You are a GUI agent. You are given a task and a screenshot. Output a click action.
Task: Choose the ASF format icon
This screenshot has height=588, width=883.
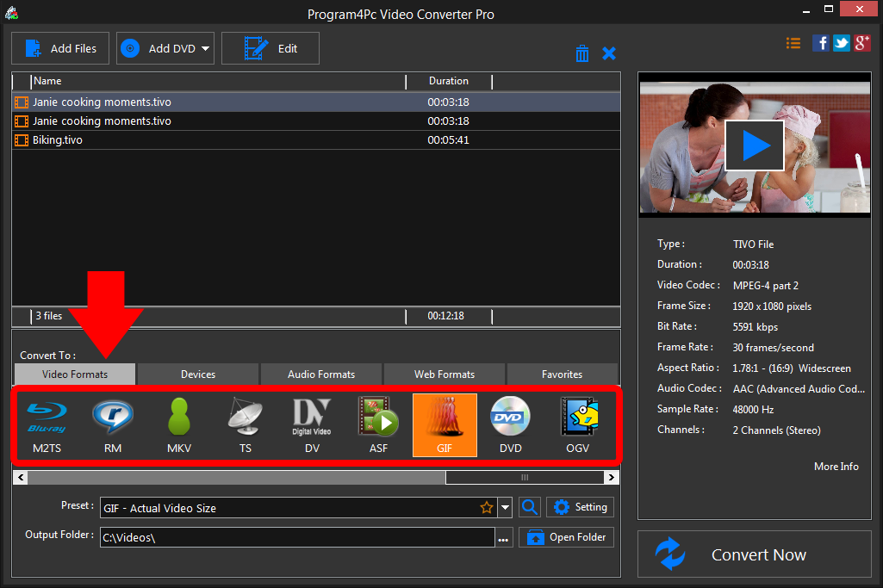point(378,425)
